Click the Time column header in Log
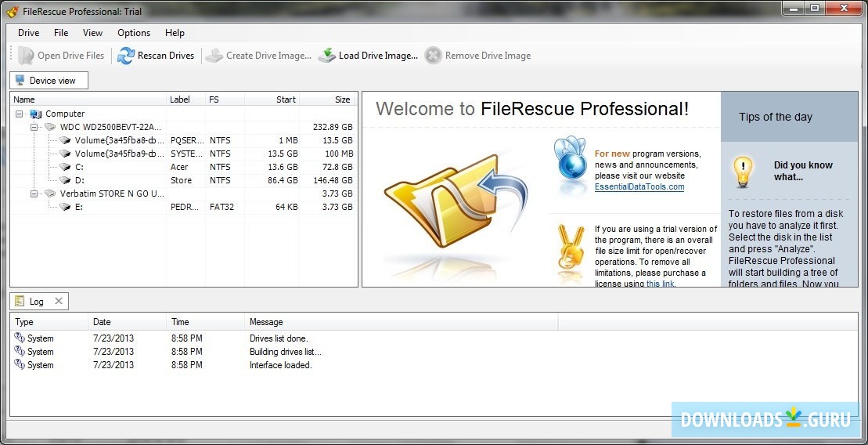This screenshot has height=445, width=868. tap(205, 322)
